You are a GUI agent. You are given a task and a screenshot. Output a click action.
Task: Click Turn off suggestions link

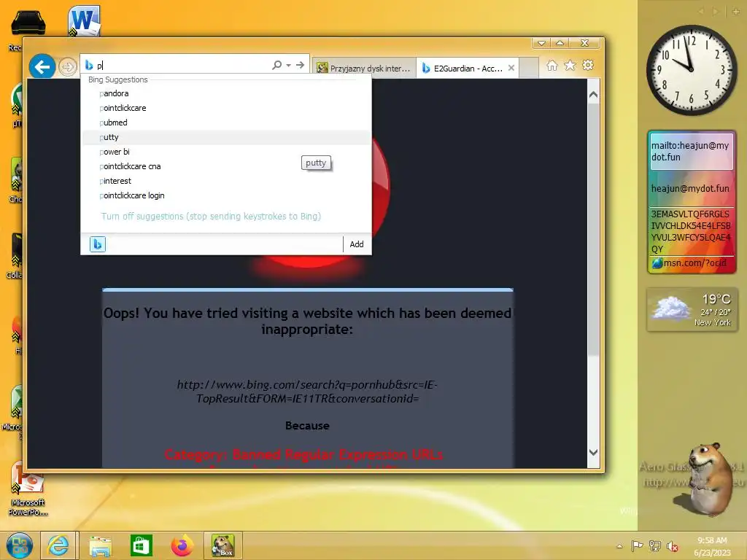(x=211, y=216)
